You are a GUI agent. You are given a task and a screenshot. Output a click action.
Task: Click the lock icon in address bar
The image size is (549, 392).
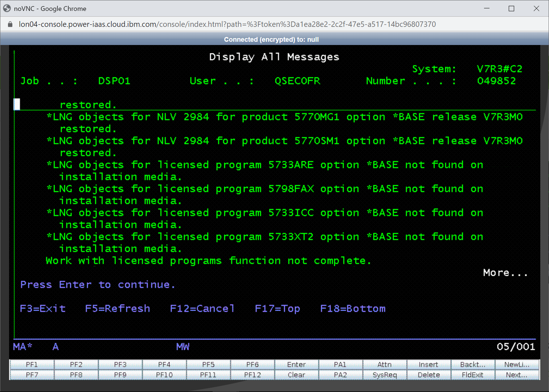tap(10, 24)
